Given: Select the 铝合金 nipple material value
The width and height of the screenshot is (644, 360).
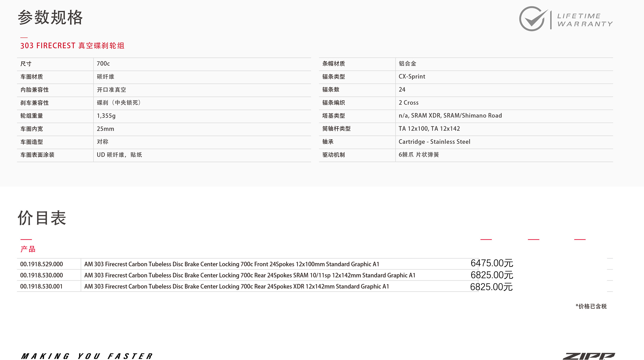Looking at the screenshot, I should (408, 63).
